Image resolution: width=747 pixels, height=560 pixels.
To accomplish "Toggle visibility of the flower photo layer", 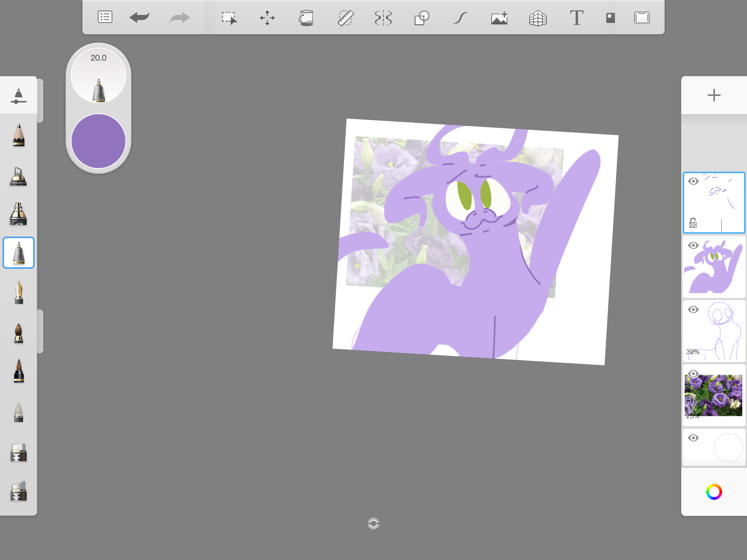I will pyautogui.click(x=693, y=374).
